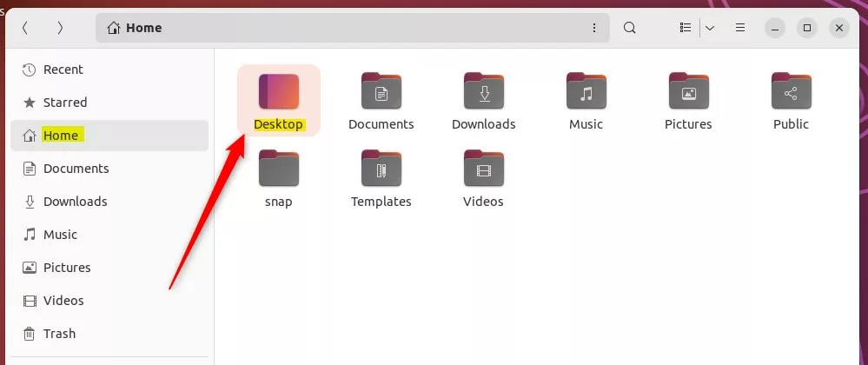
Task: Minimize the Files window
Action: (775, 28)
